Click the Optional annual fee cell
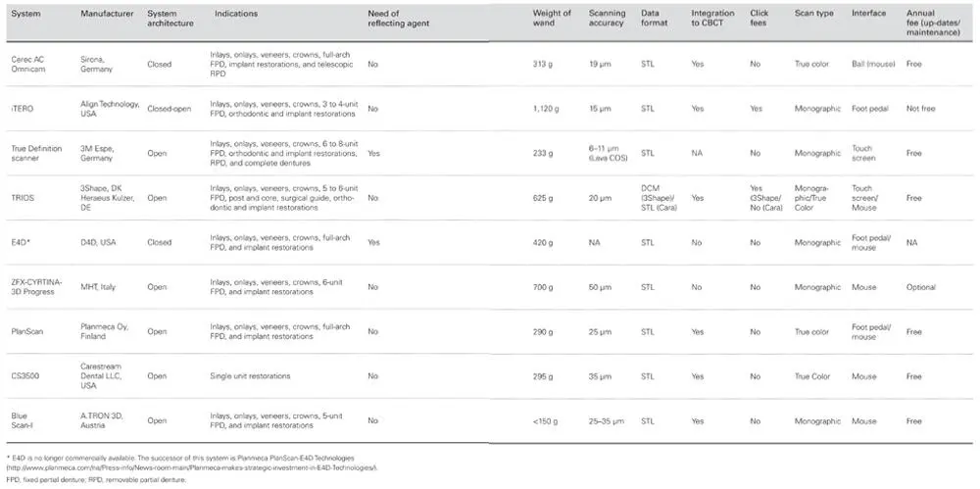This screenshot has height=489, width=980. point(921,287)
